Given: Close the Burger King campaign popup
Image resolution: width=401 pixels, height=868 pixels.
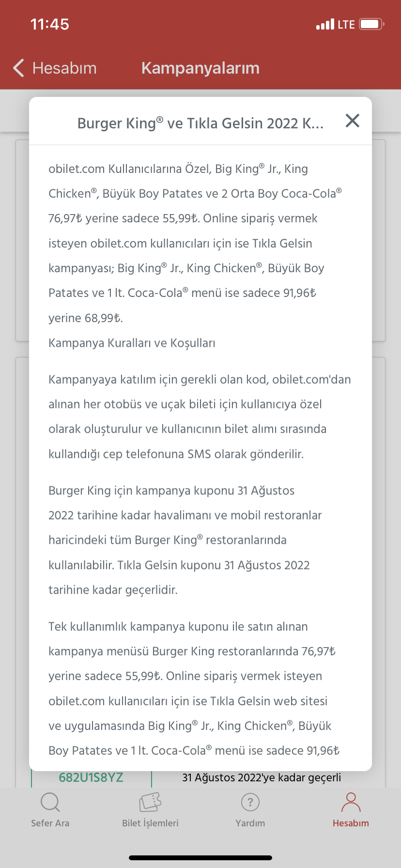Looking at the screenshot, I should tap(353, 121).
